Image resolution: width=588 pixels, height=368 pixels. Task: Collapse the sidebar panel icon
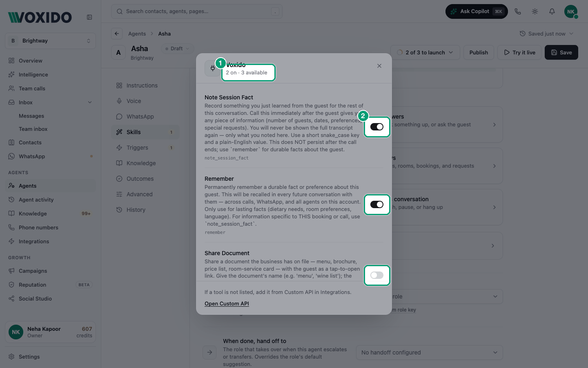pyautogui.click(x=89, y=17)
